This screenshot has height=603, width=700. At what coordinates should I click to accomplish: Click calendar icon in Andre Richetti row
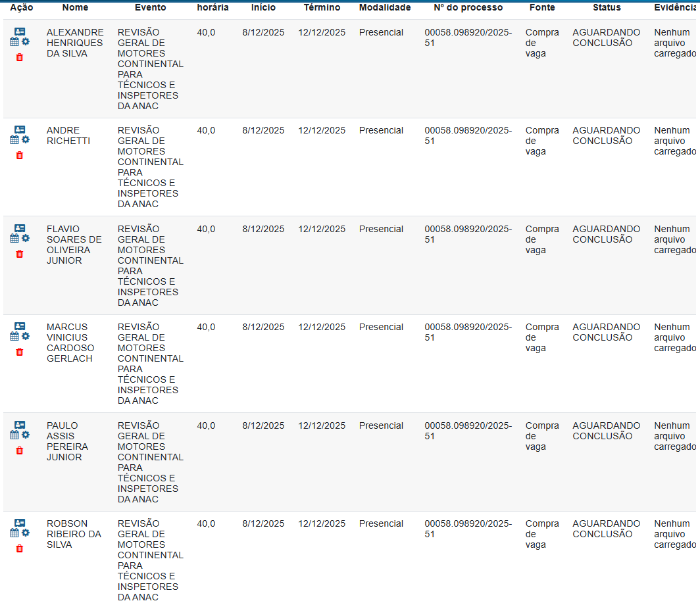click(14, 139)
